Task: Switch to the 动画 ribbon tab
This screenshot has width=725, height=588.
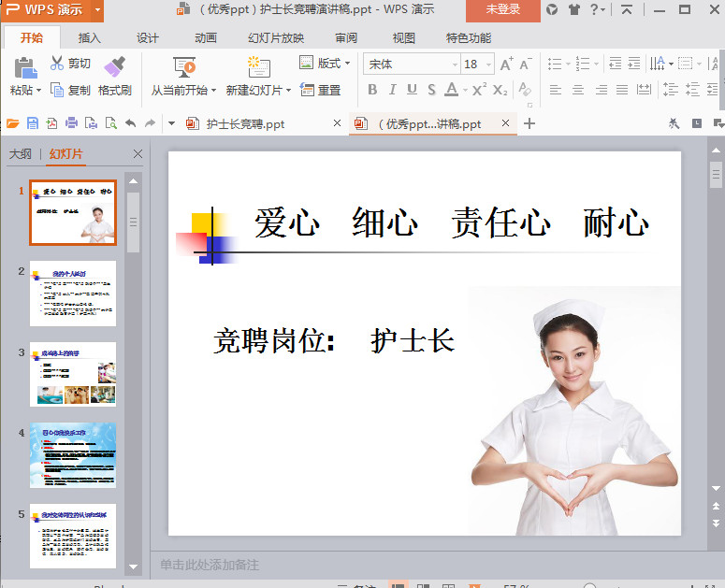Action: point(206,38)
